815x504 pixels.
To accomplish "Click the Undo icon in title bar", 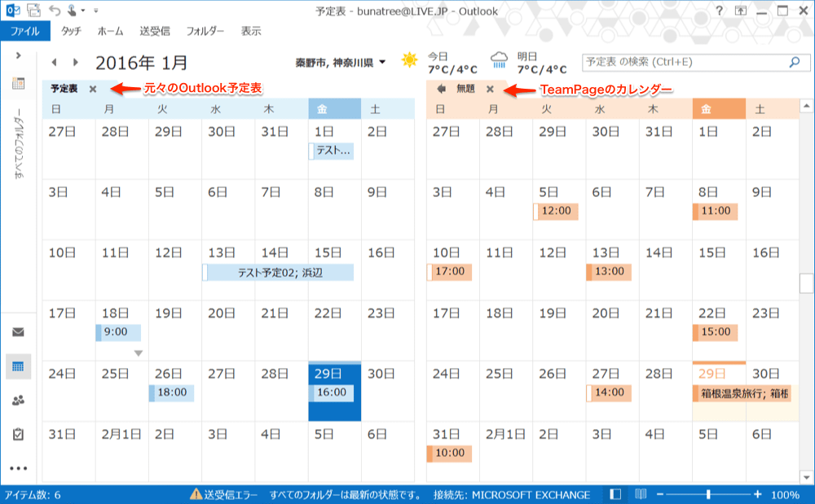I will coord(55,10).
